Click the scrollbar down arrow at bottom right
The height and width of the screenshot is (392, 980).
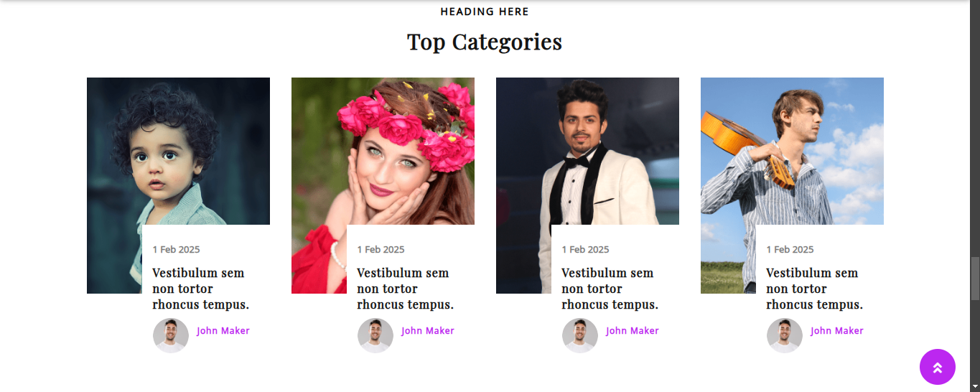coord(975,386)
